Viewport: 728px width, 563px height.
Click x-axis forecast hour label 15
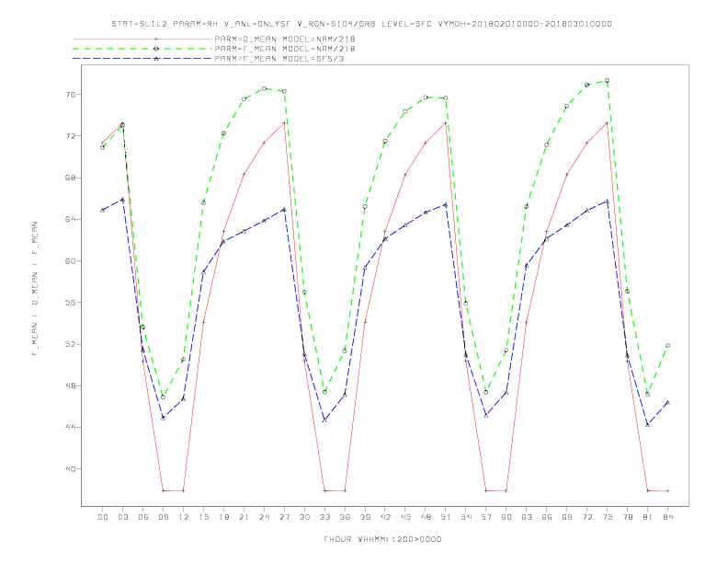(203, 517)
